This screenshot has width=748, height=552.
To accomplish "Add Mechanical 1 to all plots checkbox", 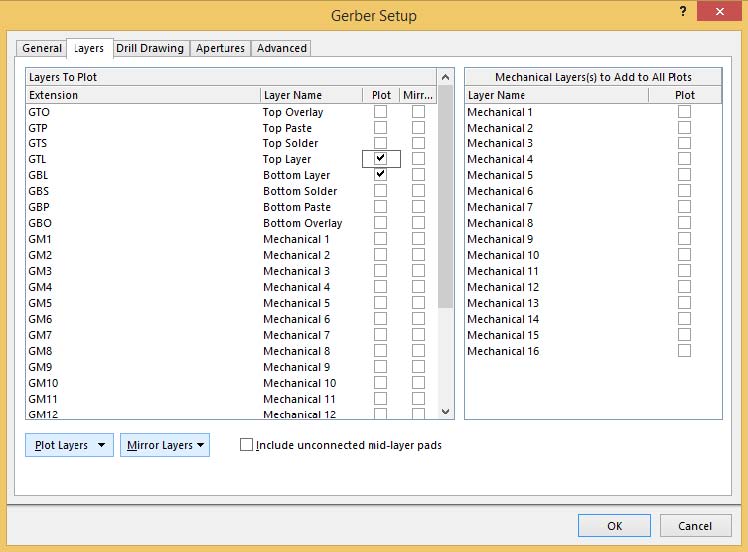I will click(684, 112).
